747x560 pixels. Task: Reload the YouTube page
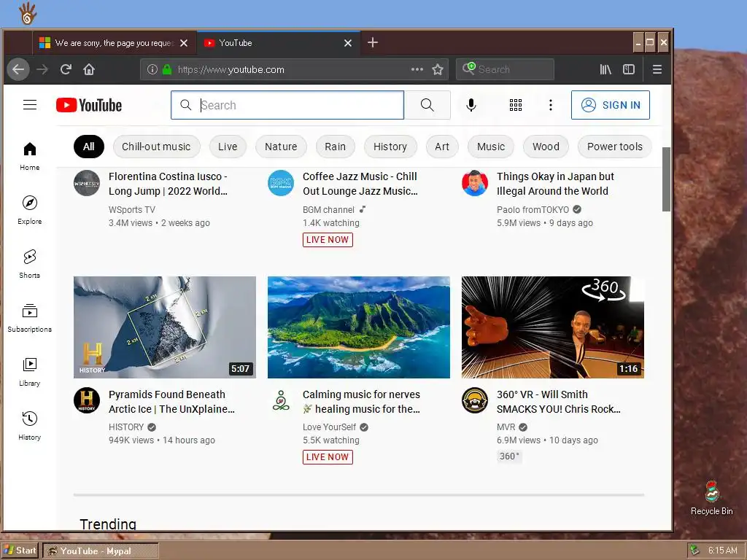point(66,69)
